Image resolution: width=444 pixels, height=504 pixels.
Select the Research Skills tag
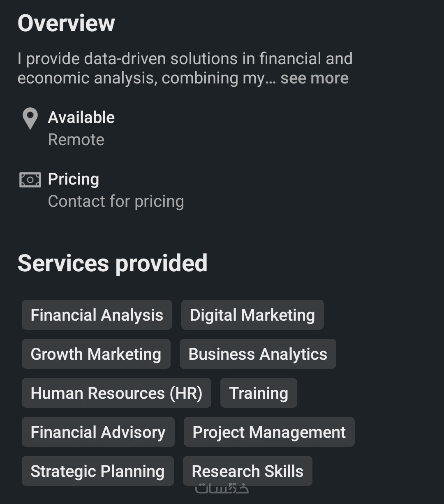pyautogui.click(x=247, y=471)
